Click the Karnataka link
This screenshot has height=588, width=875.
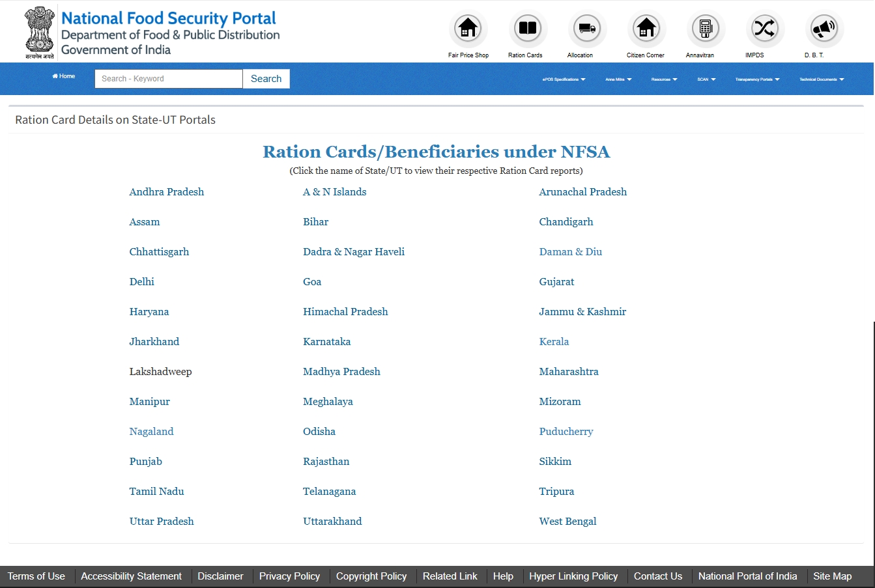point(327,342)
